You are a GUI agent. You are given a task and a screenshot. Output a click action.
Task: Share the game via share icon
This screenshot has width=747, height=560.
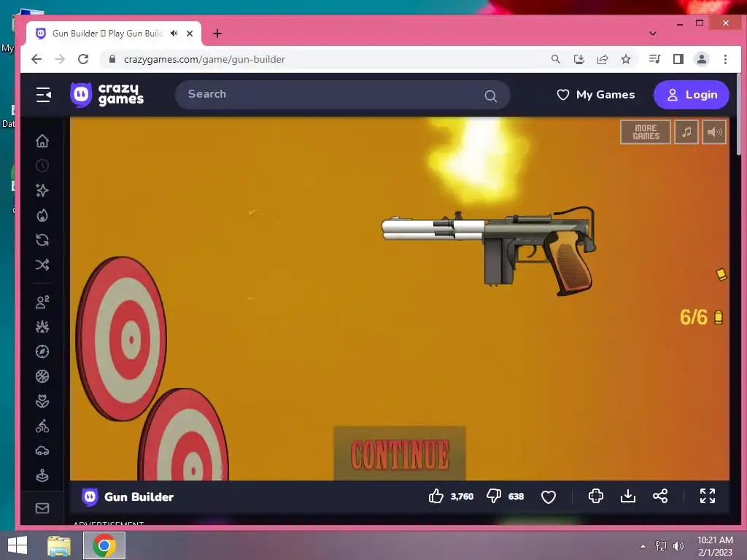(x=659, y=496)
